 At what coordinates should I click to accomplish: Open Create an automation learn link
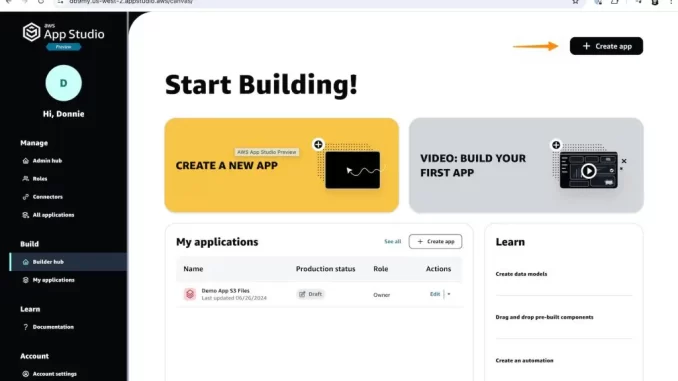pyautogui.click(x=524, y=360)
